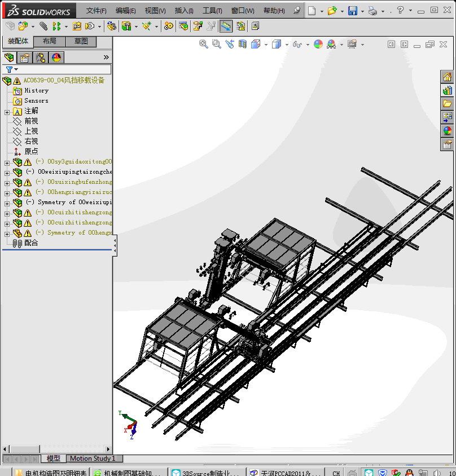456x476 pixels.
Task: Select the 配合 mates folder
Action: (x=31, y=243)
